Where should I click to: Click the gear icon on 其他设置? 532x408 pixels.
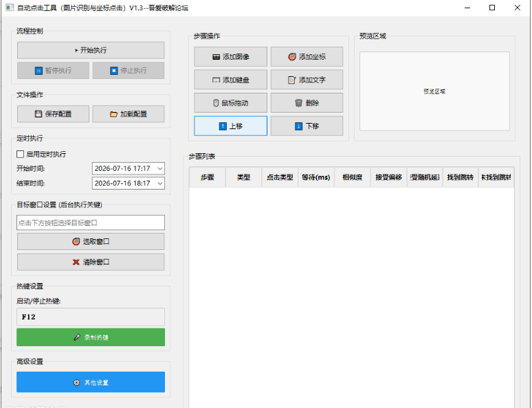tap(77, 383)
